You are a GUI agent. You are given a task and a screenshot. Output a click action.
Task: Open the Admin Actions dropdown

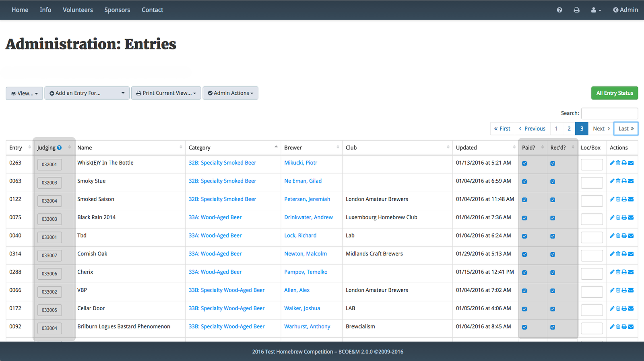pos(230,93)
